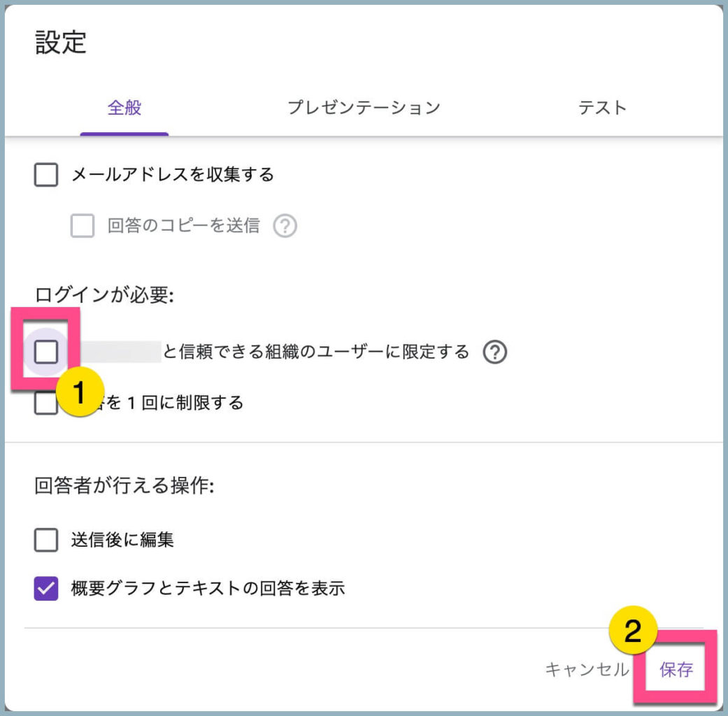The width and height of the screenshot is (728, 716).
Task: Tick the 回答のコピーを送信 checkbox
Action: point(83,226)
